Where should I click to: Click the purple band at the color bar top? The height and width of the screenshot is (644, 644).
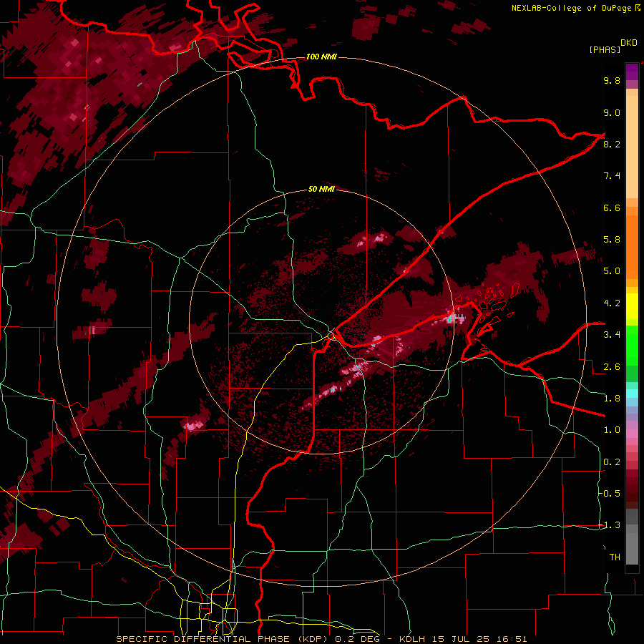(632, 72)
